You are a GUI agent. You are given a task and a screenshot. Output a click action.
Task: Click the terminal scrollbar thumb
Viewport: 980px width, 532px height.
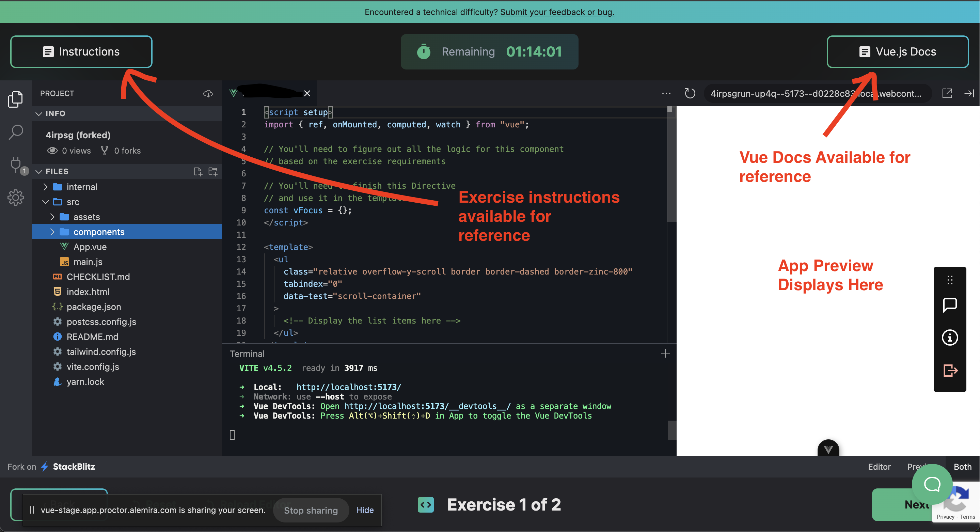(672, 430)
